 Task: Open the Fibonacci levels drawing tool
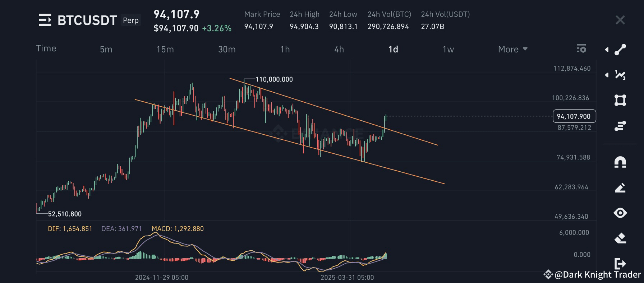620,126
